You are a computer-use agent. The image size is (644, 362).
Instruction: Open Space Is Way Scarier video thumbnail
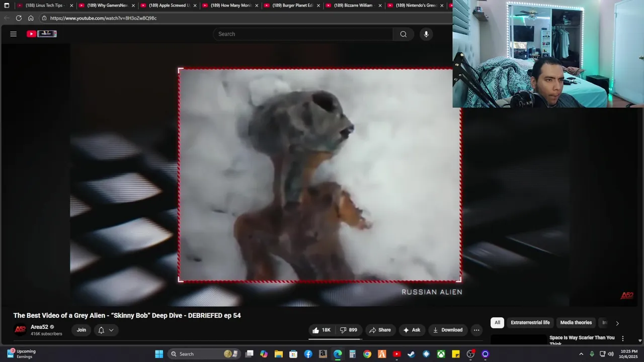point(518,340)
